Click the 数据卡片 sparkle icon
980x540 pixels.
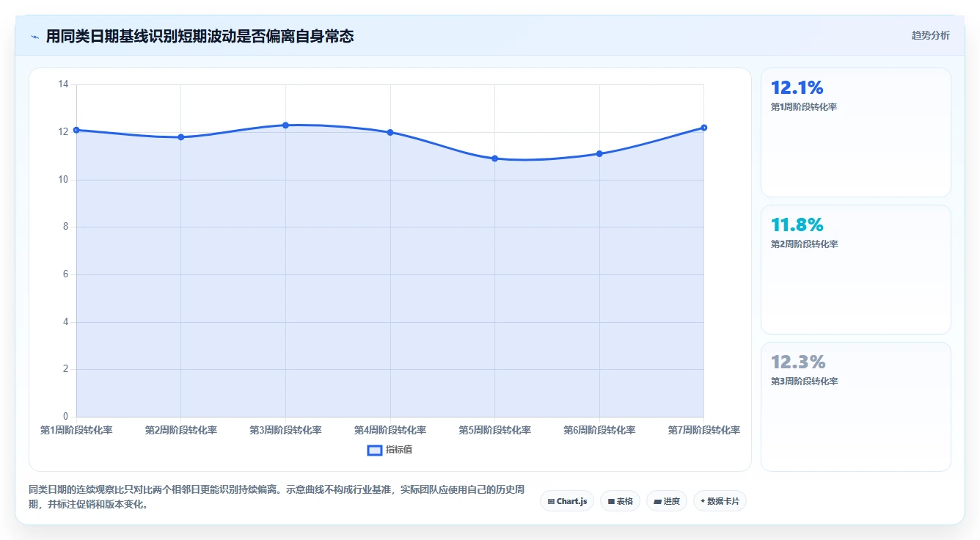pos(703,501)
